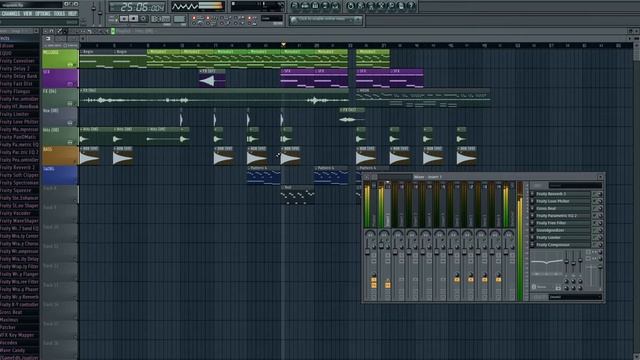Open Soundgoodizer plugin in mixer slot
This screenshot has height=360, width=640.
click(x=562, y=230)
